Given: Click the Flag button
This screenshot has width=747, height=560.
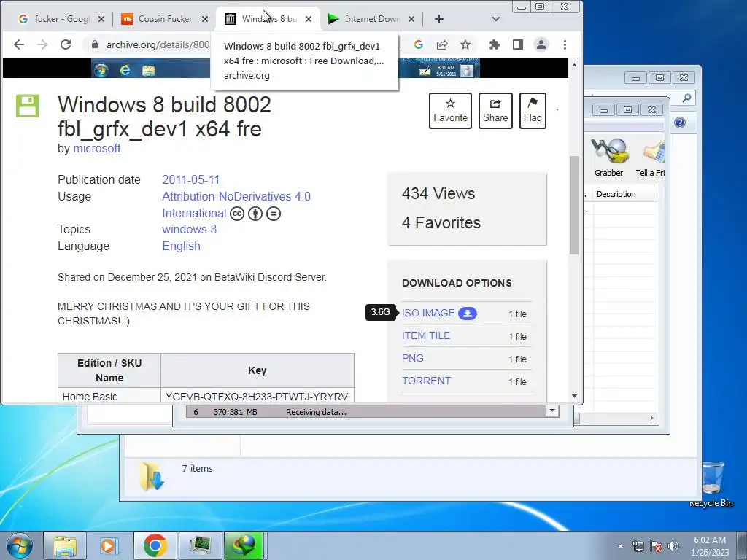Looking at the screenshot, I should [x=533, y=111].
